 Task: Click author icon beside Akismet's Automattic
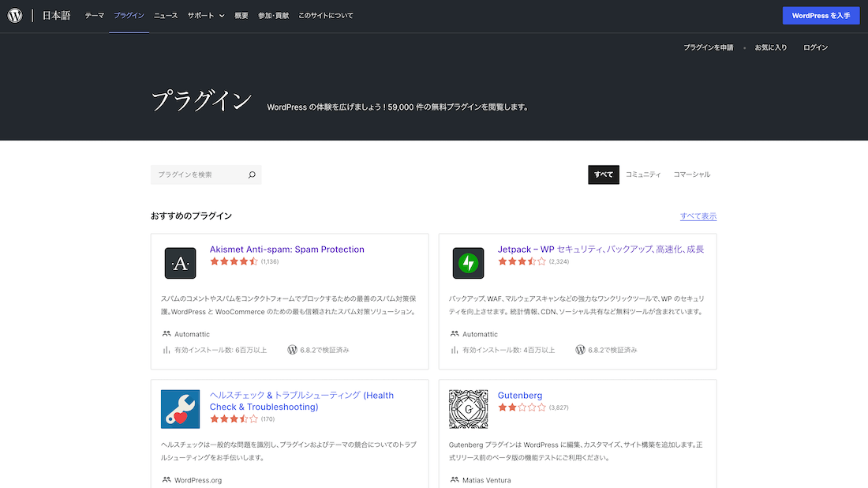point(166,334)
